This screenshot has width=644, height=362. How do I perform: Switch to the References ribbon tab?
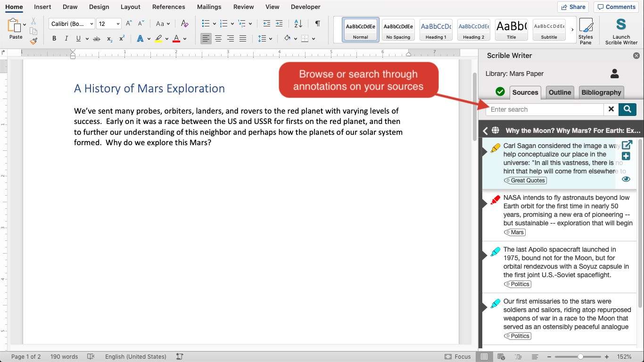coord(168,7)
